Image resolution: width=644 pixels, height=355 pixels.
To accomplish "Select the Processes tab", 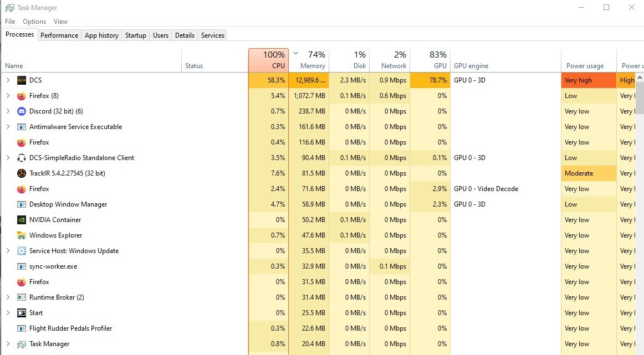I will (20, 34).
